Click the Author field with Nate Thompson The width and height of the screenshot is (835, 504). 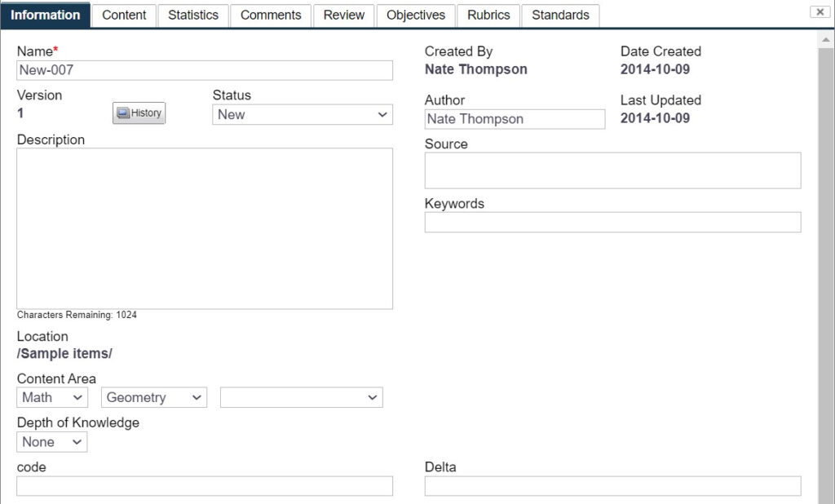(x=515, y=119)
